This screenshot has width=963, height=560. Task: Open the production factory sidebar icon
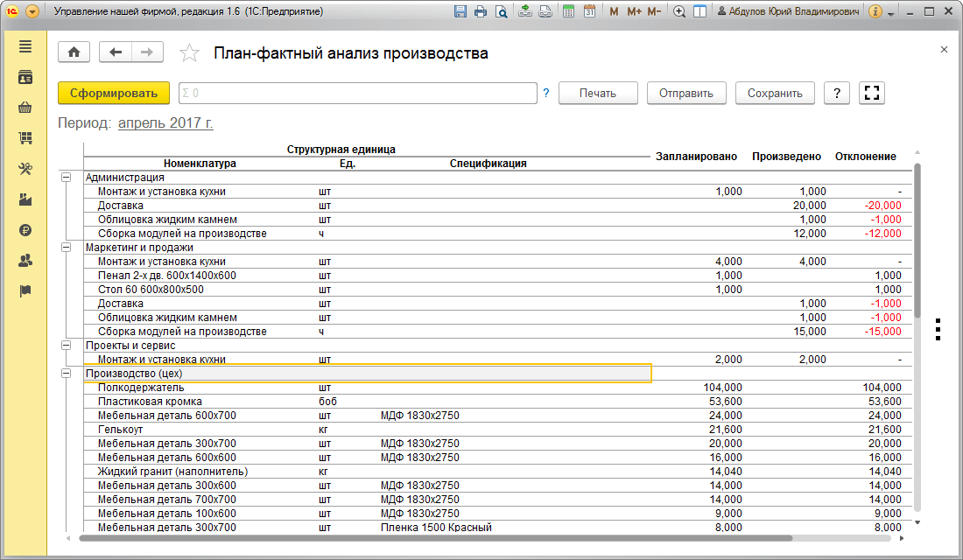point(25,199)
